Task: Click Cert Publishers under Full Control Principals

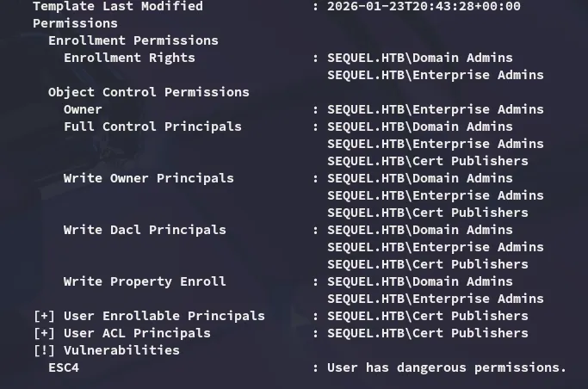Action: pos(427,161)
